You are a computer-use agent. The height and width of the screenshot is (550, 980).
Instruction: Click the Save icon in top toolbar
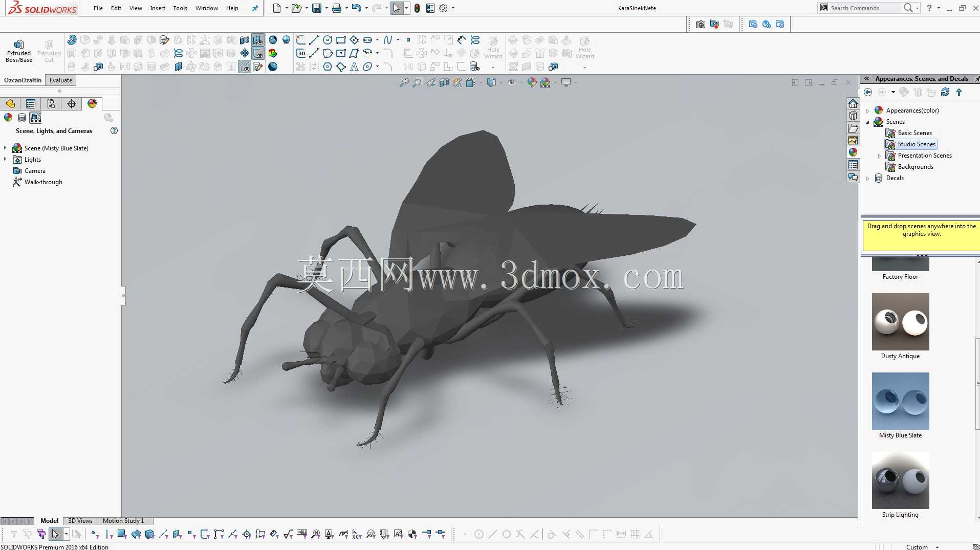(317, 8)
